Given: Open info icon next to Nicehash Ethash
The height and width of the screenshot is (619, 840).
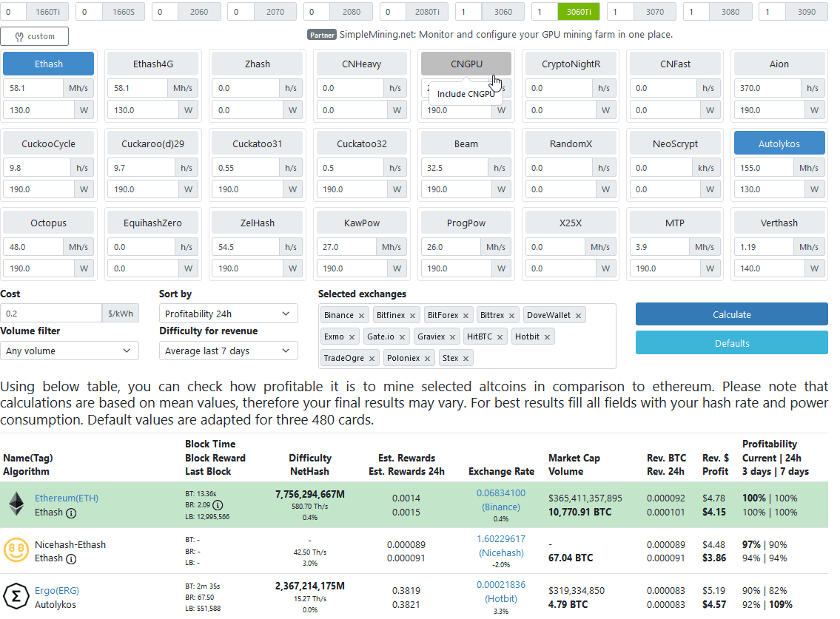Looking at the screenshot, I should [71, 559].
